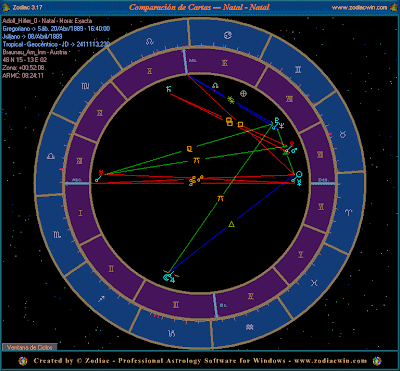Select house I label below Ascendant
Image resolution: width=400 pixels, height=371 pixels.
(x=80, y=213)
